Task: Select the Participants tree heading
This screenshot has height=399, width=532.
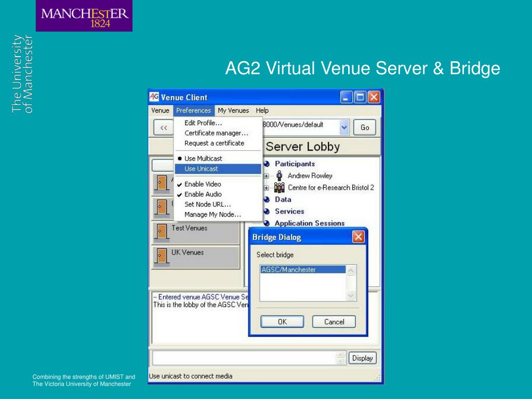Action: (x=295, y=164)
